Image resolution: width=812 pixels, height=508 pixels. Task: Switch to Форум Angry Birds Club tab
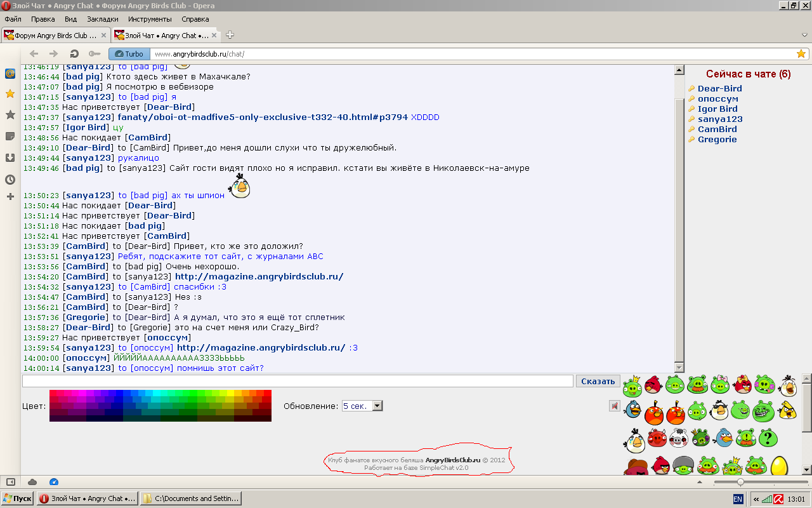click(x=56, y=36)
